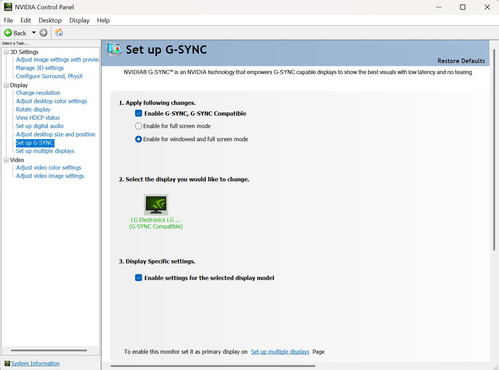
Task: Toggle Enable settings for selected display model
Action: [x=139, y=278]
